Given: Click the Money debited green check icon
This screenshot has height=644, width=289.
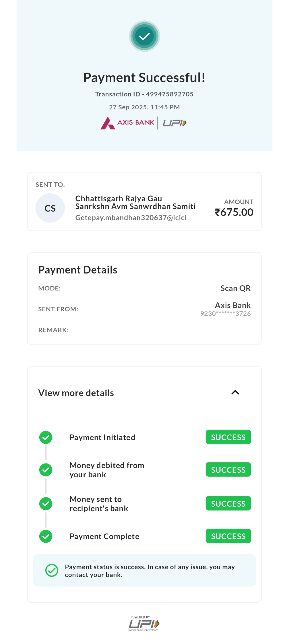Looking at the screenshot, I should coord(46,470).
